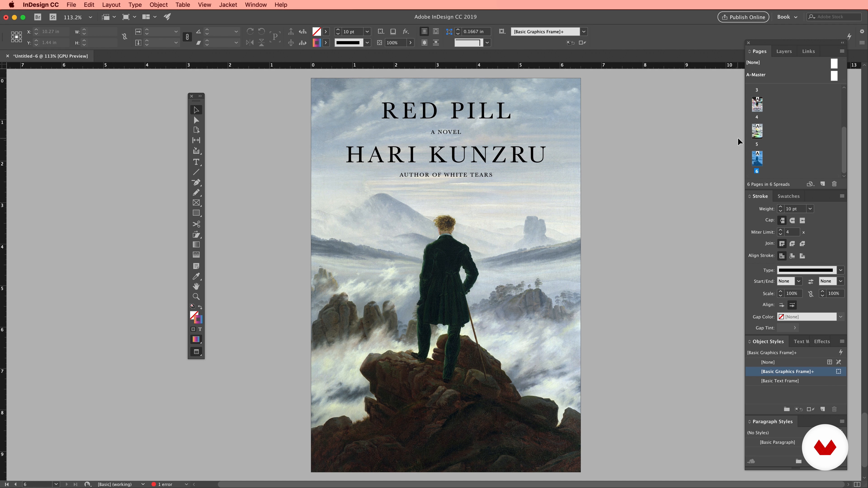The width and height of the screenshot is (868, 488).
Task: Open Adobe Stock via St icon
Action: (53, 17)
